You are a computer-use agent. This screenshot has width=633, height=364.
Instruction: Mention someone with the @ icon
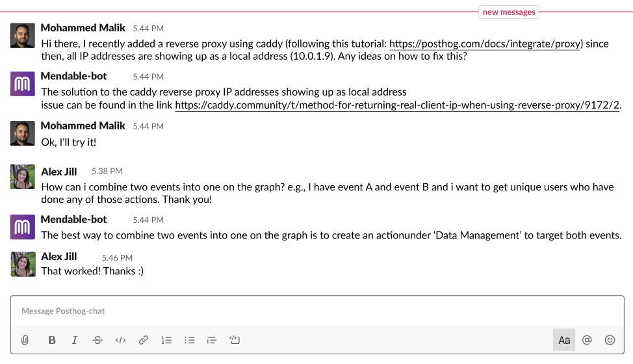tap(587, 340)
